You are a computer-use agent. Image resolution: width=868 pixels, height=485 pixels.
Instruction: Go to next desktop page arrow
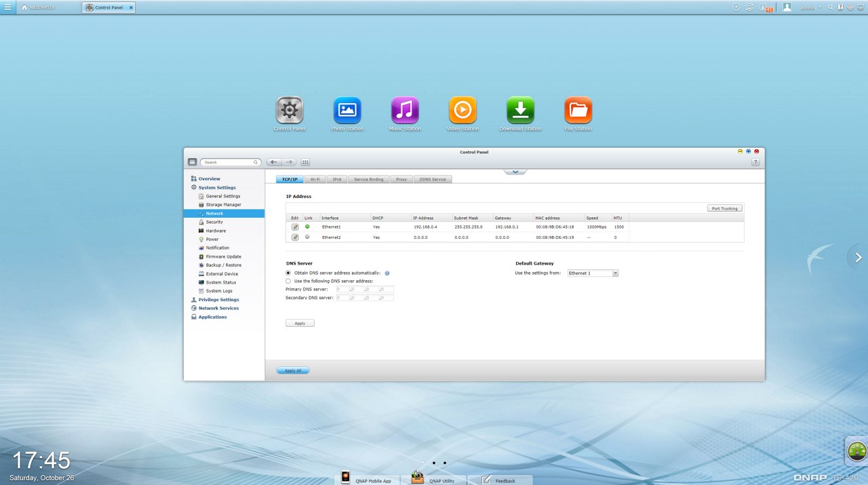858,257
